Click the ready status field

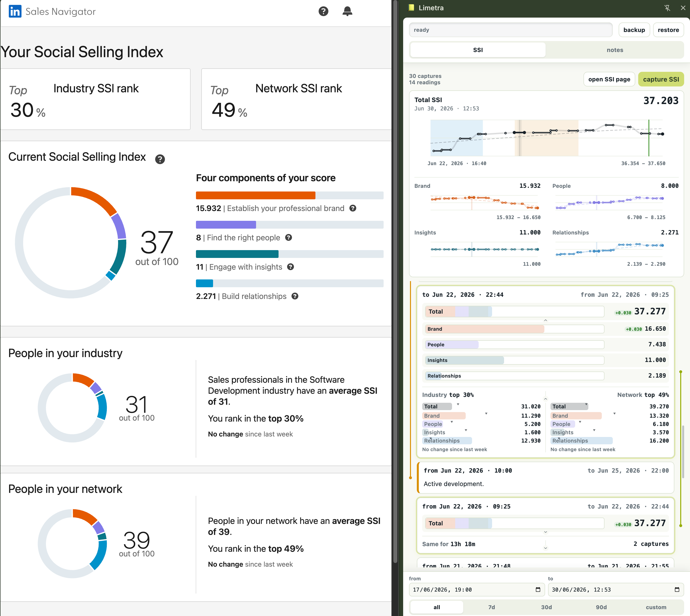pyautogui.click(x=511, y=30)
